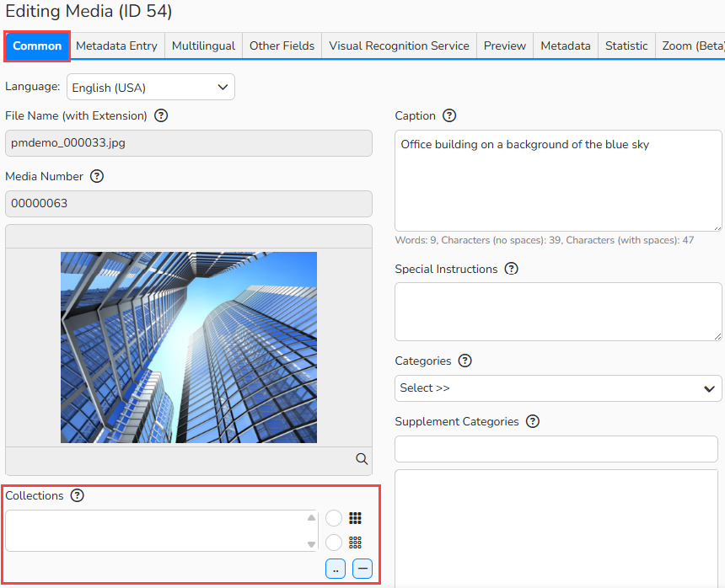Image resolution: width=725 pixels, height=588 pixels.
Task: Switch to the Preview tab
Action: 505,45
